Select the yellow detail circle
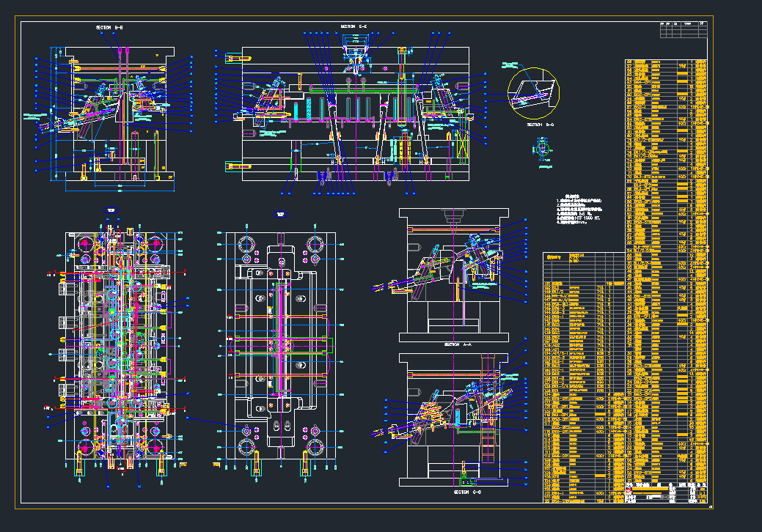The height and width of the screenshot is (532, 762). click(533, 93)
